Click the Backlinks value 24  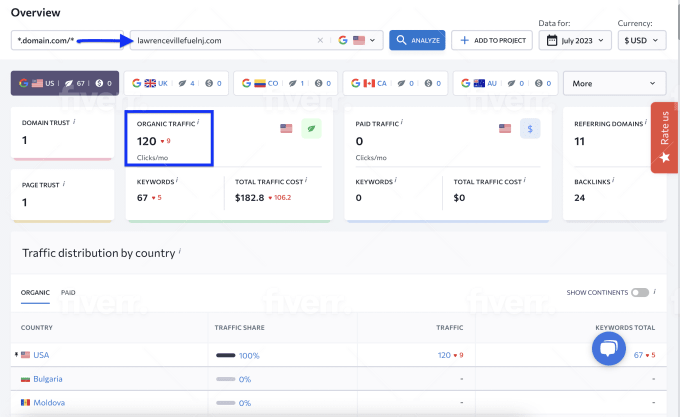[x=580, y=198]
